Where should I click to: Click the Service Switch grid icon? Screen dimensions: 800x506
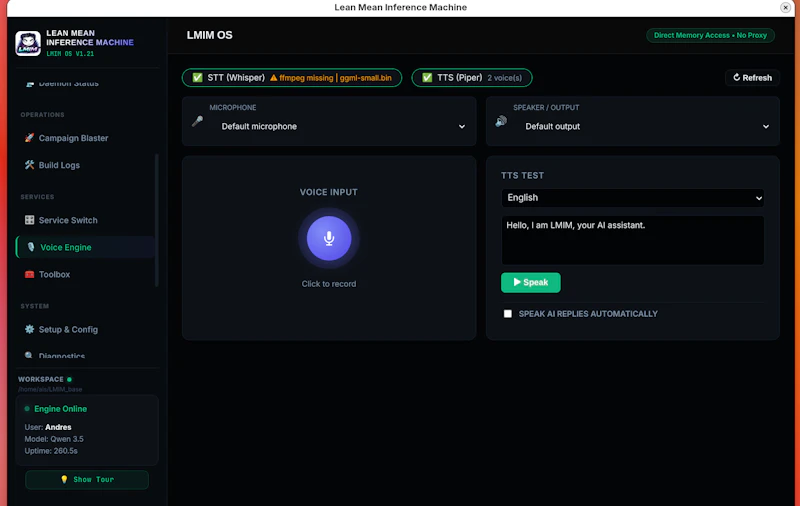coord(30,220)
